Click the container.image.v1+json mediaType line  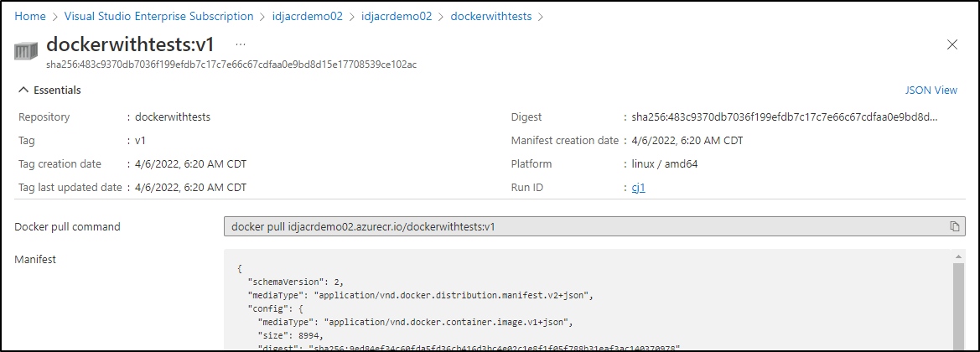415,323
